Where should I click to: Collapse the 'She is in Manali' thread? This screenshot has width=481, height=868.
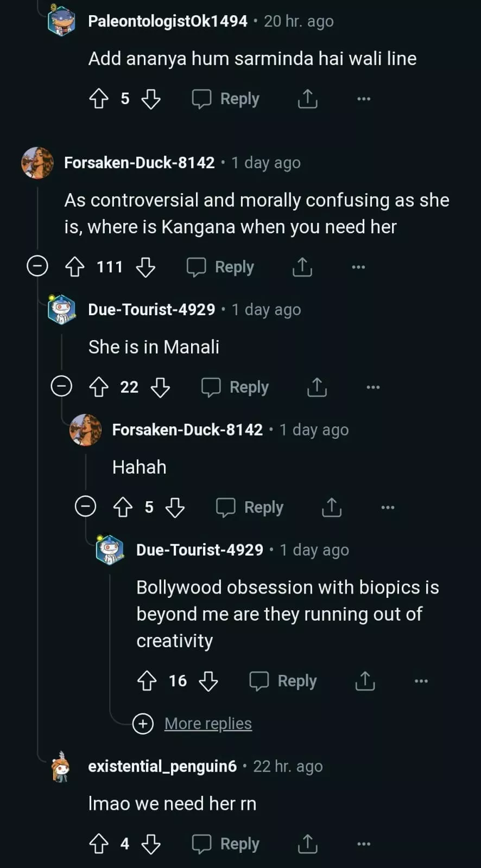(61, 387)
